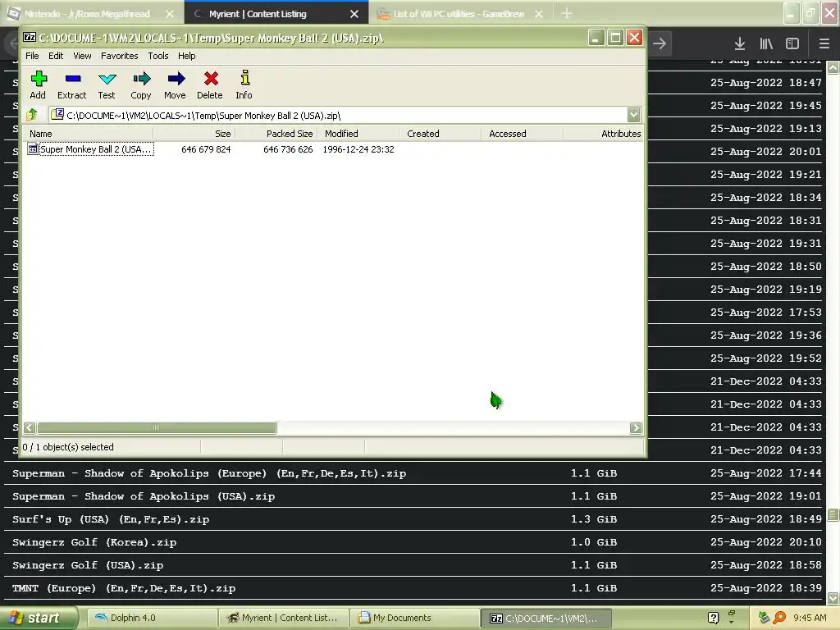Screen dimensions: 840x630
Task: Click the 646 736 626 packed size cell
Action: click(288, 149)
